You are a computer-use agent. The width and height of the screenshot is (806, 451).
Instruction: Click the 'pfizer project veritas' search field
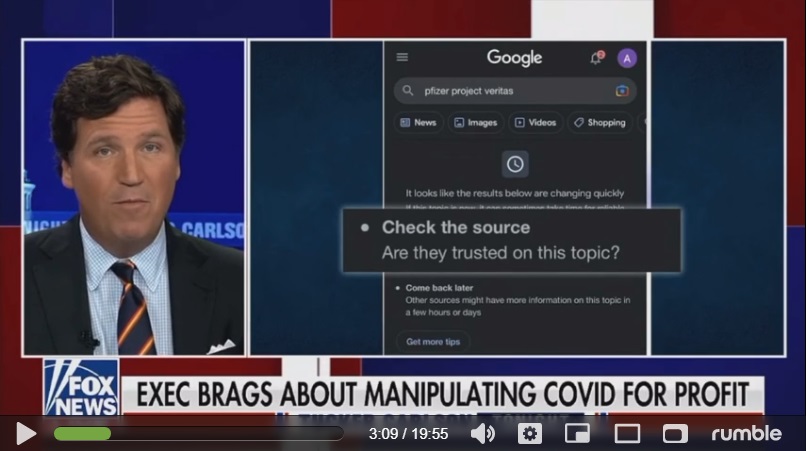click(515, 91)
